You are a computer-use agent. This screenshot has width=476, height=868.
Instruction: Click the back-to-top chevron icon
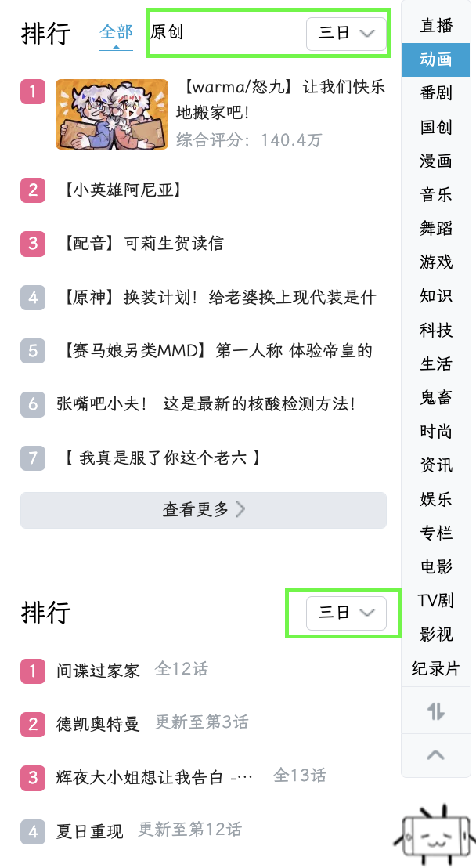coord(435,756)
